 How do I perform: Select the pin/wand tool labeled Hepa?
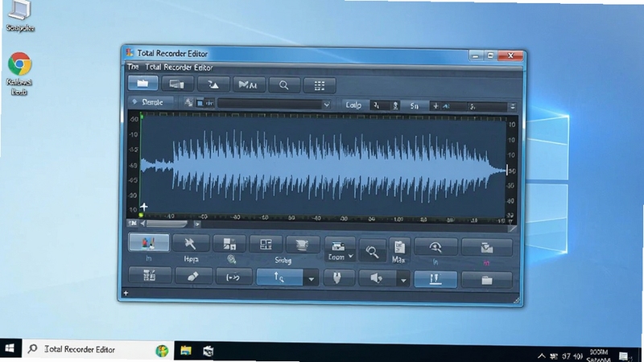191,244
